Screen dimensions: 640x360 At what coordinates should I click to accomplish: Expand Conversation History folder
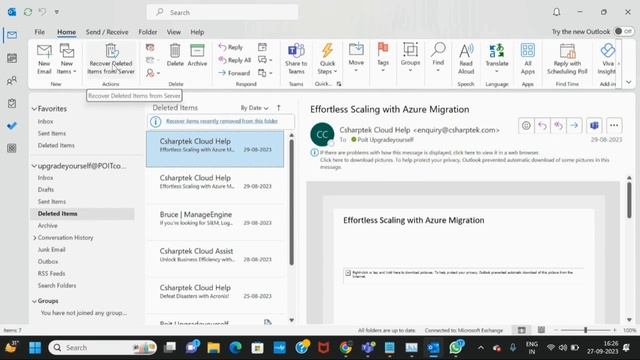tap(34, 238)
